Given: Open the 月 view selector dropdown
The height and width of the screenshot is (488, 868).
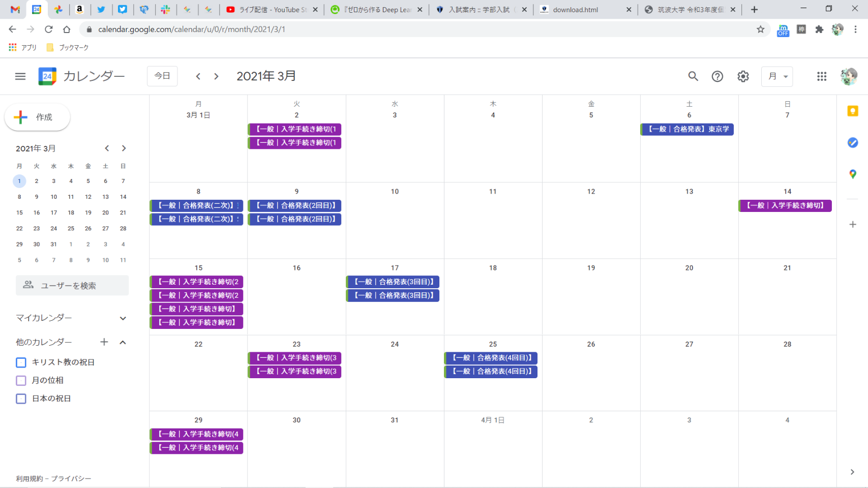Looking at the screenshot, I should (x=777, y=76).
